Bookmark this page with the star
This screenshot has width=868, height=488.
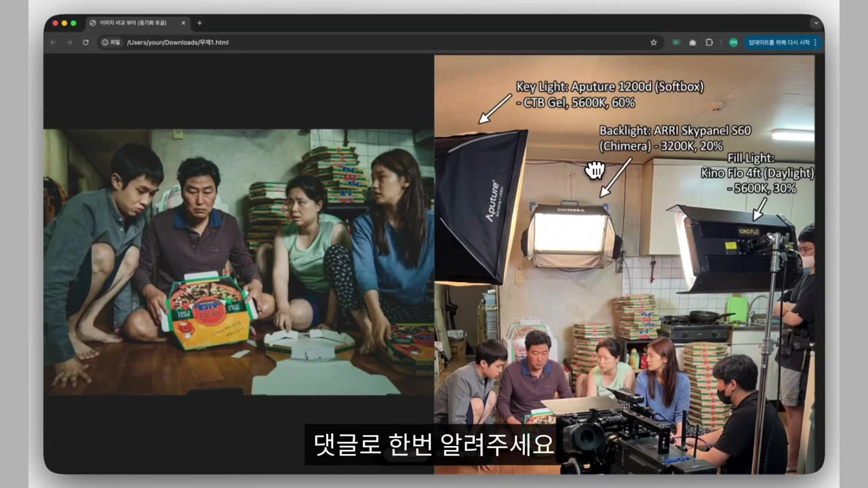pos(654,42)
